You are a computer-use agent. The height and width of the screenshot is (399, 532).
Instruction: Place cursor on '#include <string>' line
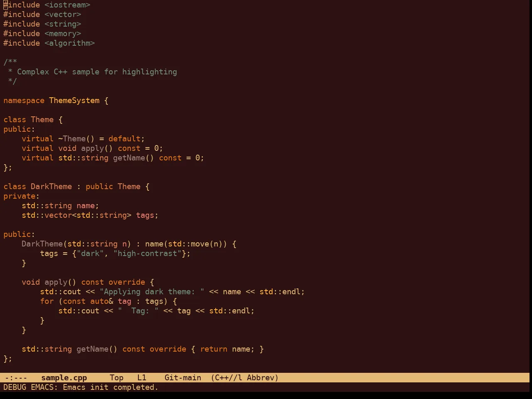click(42, 24)
